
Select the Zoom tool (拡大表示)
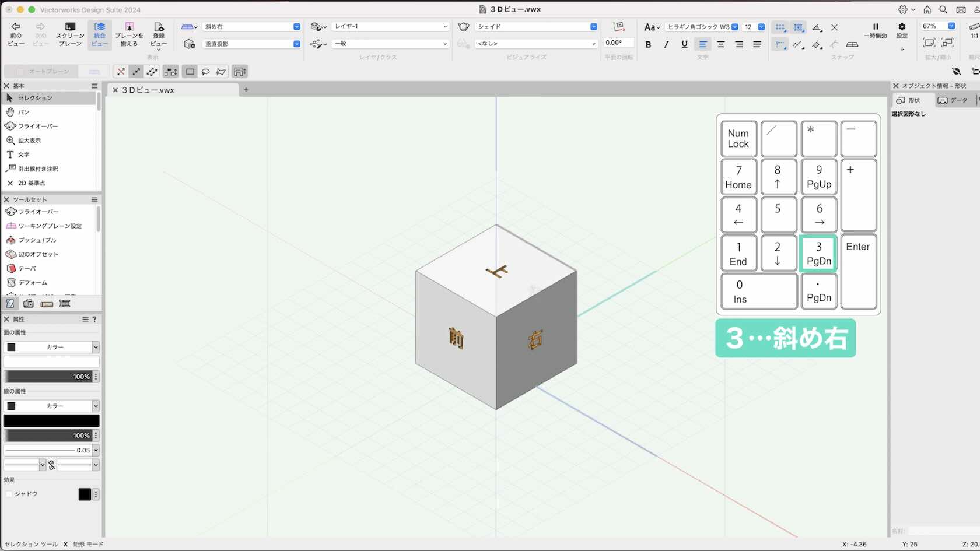tap(50, 141)
